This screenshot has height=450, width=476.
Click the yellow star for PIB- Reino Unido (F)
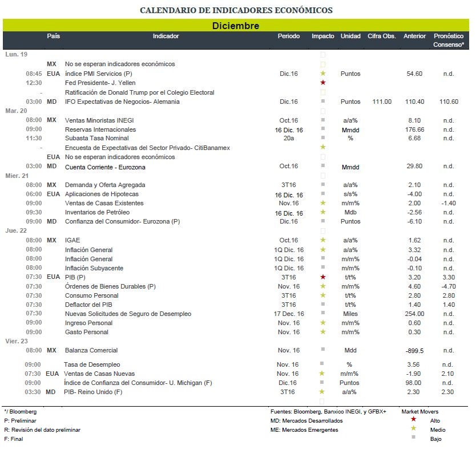(x=322, y=392)
